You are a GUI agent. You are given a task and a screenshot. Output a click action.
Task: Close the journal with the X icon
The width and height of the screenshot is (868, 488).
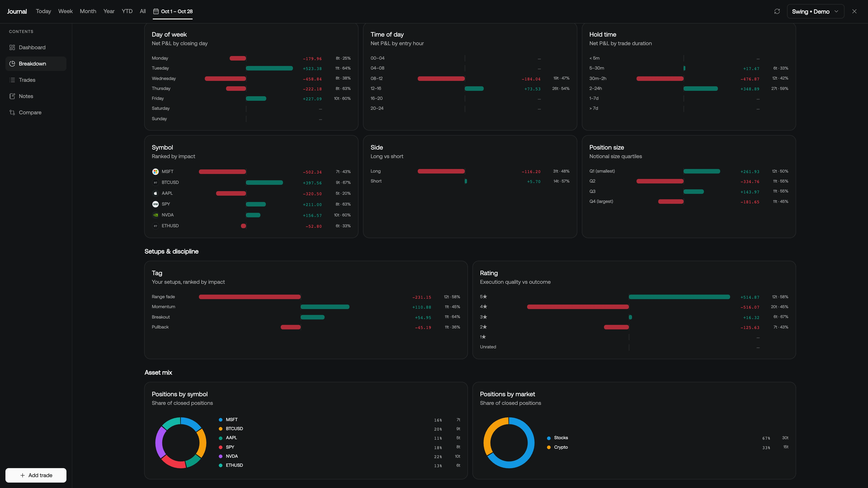pos(854,12)
